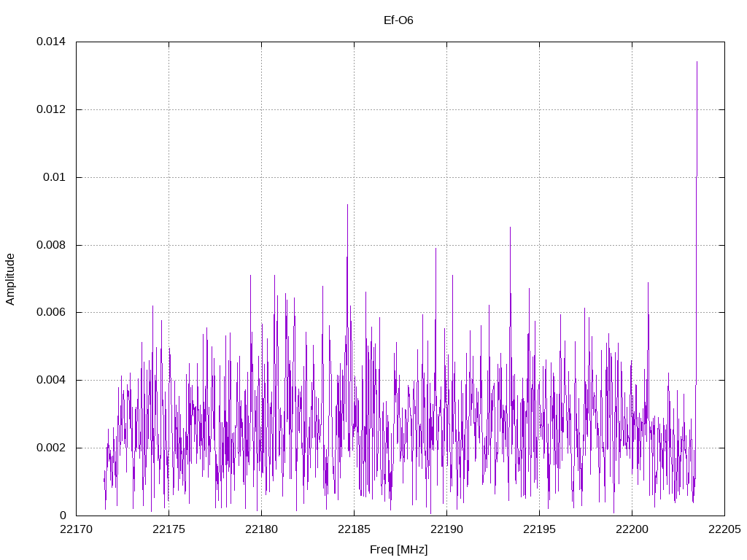Click y-axis tick label 0.008

coord(51,245)
